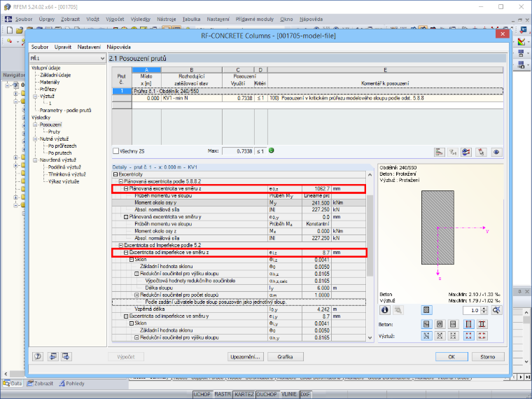Click the Storno button
This screenshot has width=532, height=399.
pos(488,357)
